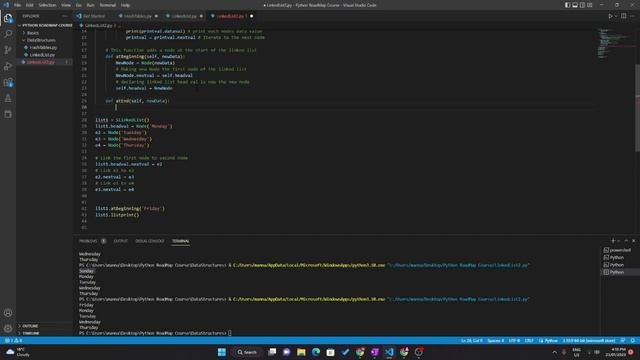This screenshot has width=640, height=360.
Task: Open the launch profile dropdown next to plus
Action: [619, 241]
